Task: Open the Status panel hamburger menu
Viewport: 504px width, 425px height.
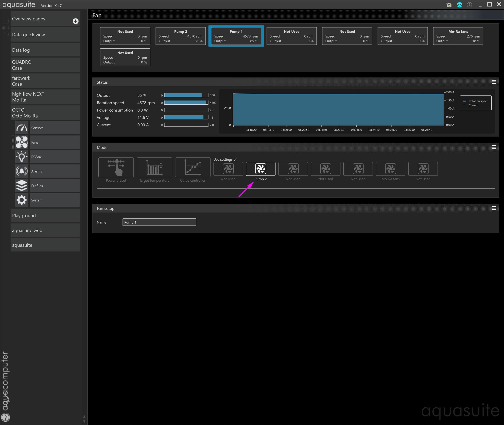Action: pos(494,82)
